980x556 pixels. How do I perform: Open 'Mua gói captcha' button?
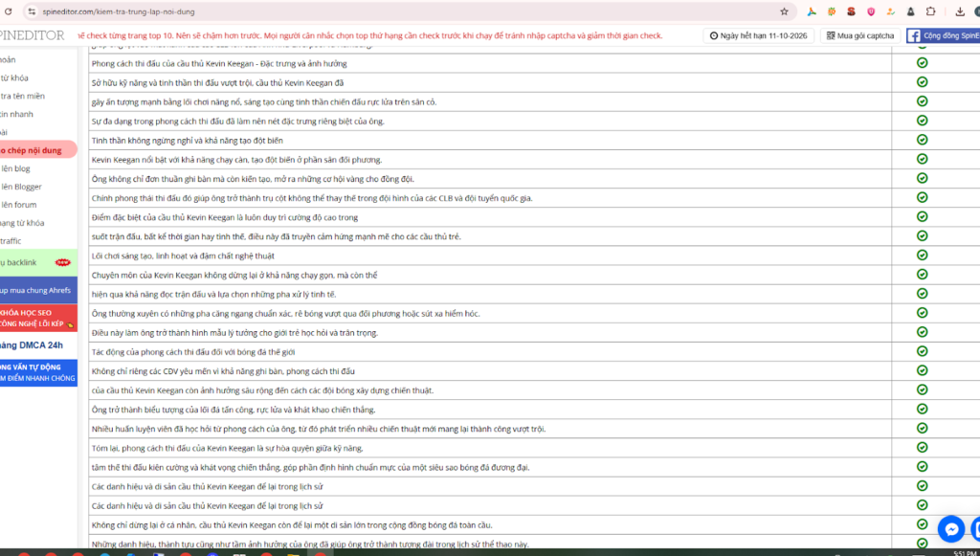click(858, 35)
